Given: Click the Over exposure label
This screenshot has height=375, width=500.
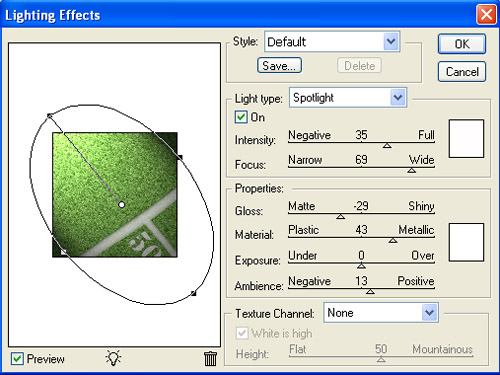Looking at the screenshot, I should (x=423, y=255).
